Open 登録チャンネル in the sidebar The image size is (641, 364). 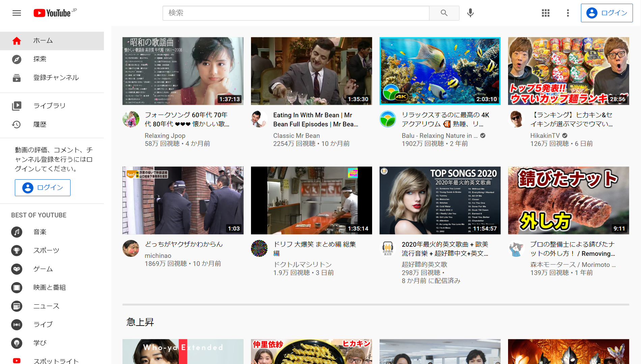52,78
